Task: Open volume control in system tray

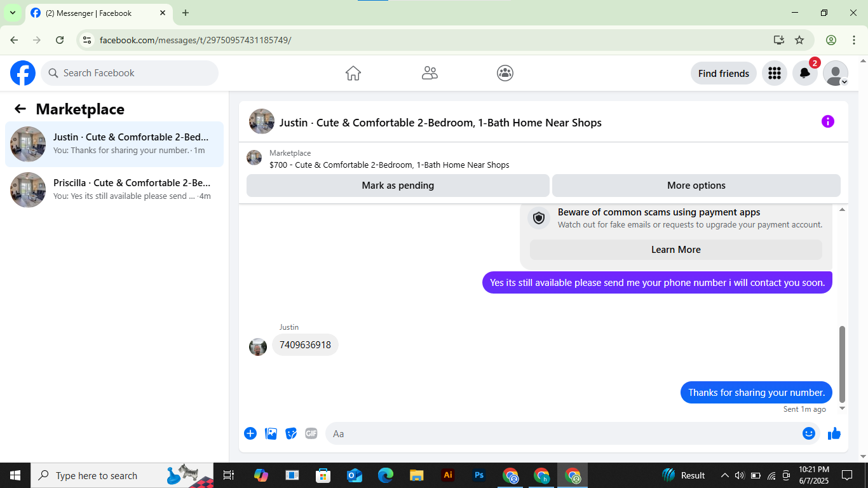Action: 740,475
